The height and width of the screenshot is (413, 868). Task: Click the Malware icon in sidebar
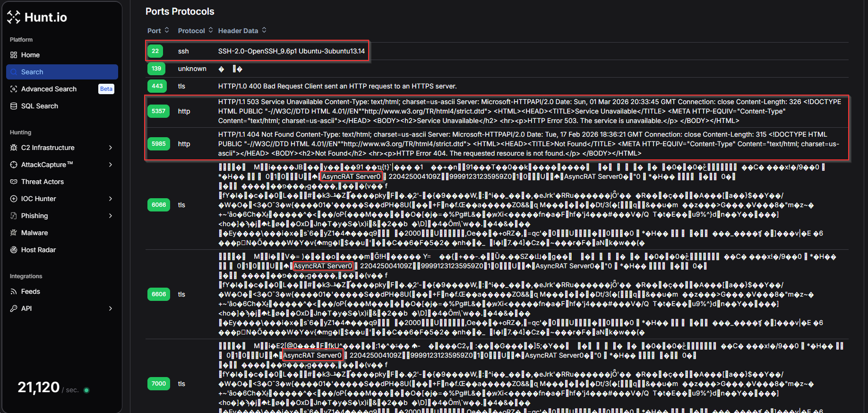point(14,233)
